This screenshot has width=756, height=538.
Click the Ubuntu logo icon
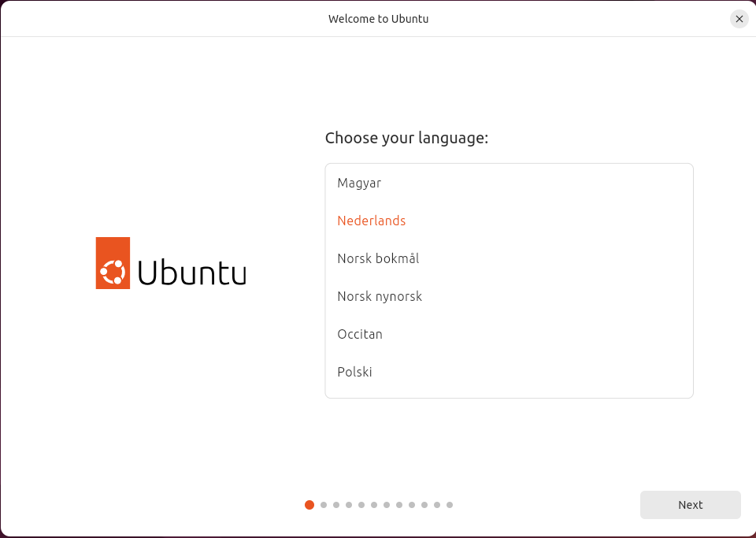pyautogui.click(x=113, y=263)
